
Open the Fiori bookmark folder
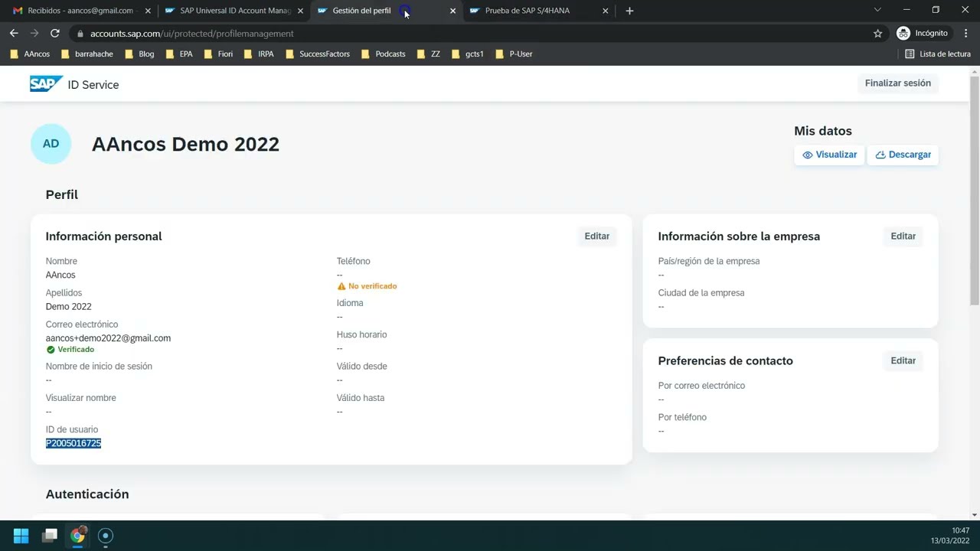coord(218,54)
